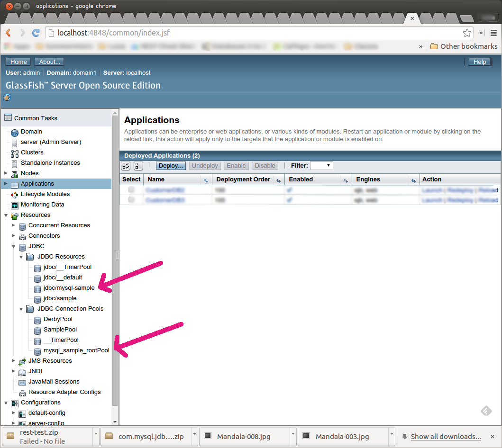Viewport: 502px width, 448px height.
Task: Expand Concurrent Resources node
Action: click(x=13, y=225)
